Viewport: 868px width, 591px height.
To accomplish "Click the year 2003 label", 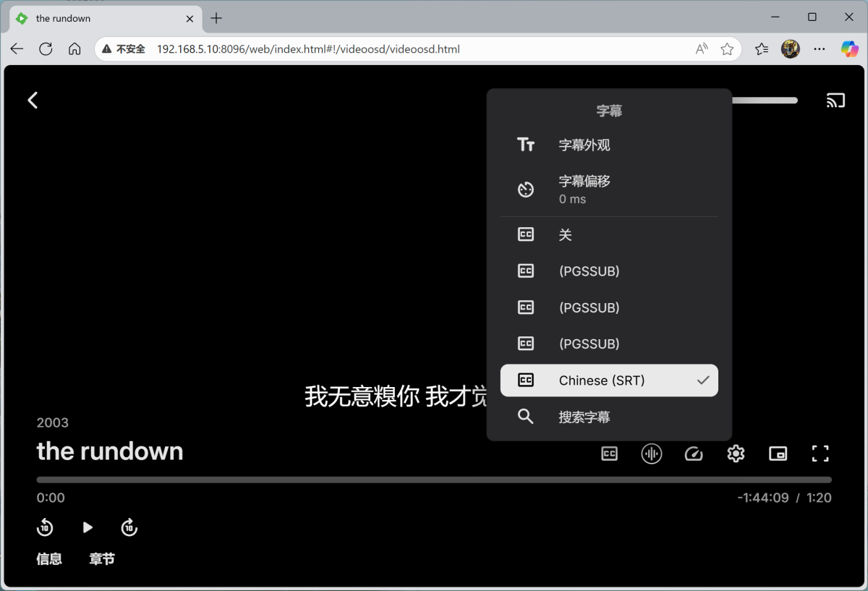I will (x=53, y=422).
